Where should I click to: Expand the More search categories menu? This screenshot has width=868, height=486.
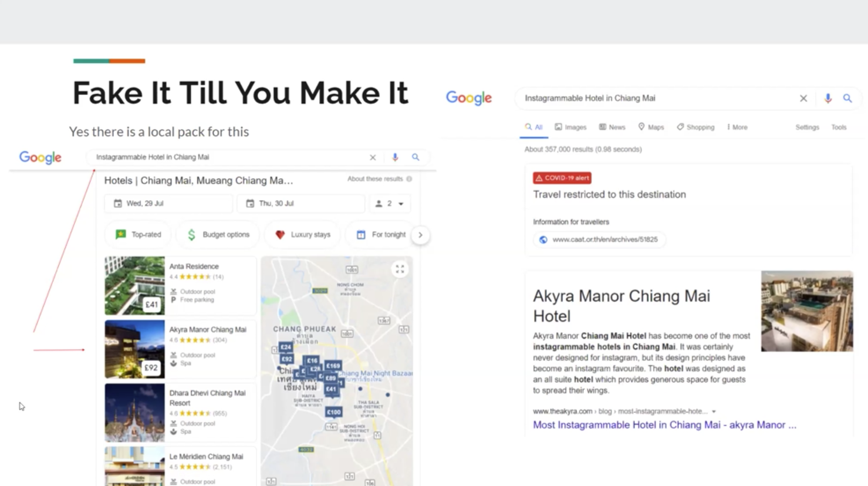pyautogui.click(x=737, y=127)
